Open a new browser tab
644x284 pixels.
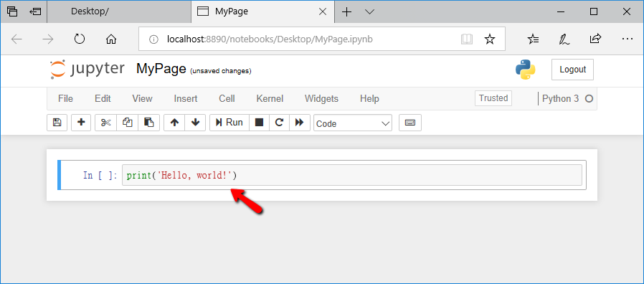[x=347, y=12]
